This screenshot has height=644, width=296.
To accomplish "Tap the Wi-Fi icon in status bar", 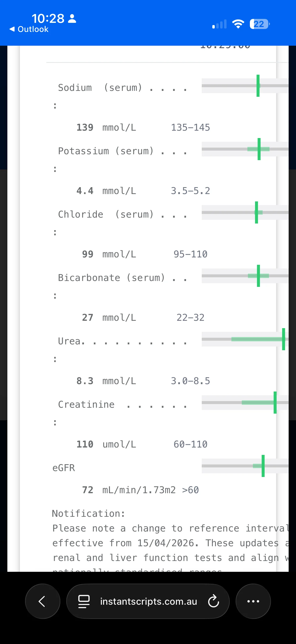I will click(238, 24).
